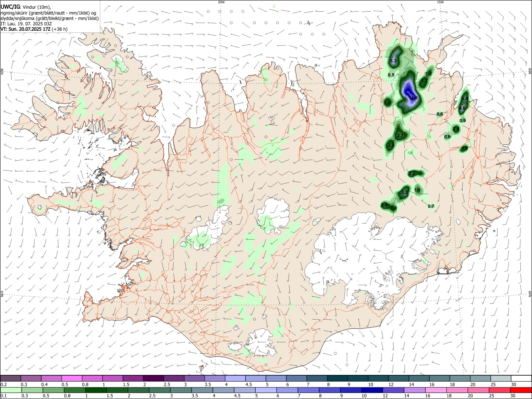Click the darkest purple 2 swatch in upper scale
Screen dimensions: 532x399
point(153,379)
